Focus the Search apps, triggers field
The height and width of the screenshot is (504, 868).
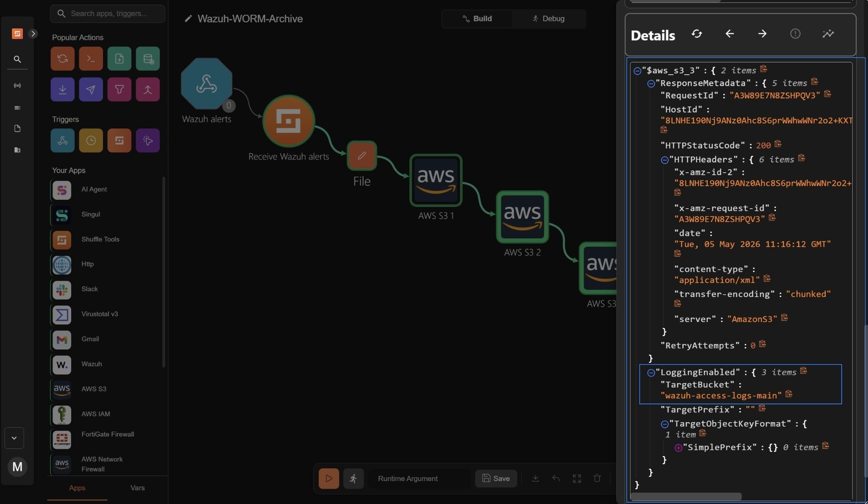click(108, 14)
